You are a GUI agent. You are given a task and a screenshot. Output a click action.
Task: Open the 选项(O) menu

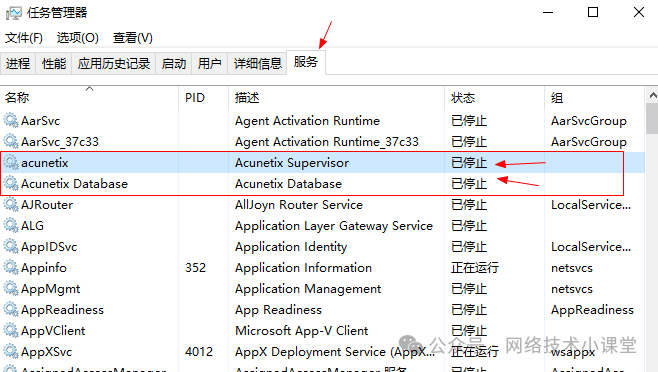78,38
